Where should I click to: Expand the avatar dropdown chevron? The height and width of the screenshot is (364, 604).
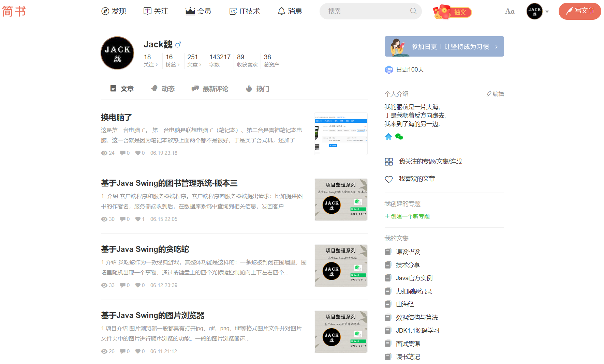pos(547,11)
